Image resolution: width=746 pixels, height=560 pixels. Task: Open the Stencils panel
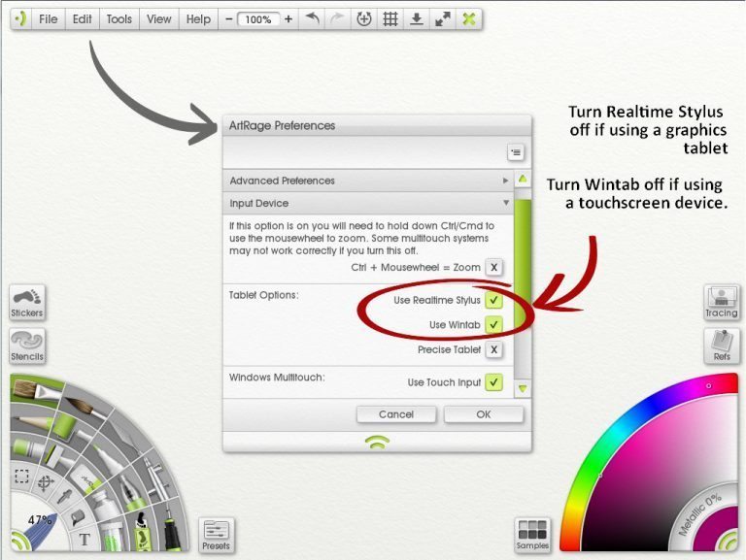point(27,346)
